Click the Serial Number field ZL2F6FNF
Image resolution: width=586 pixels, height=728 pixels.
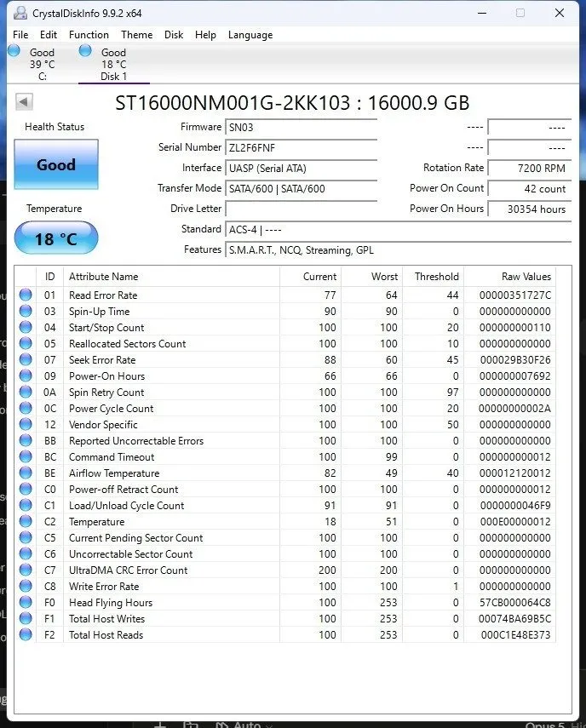301,147
